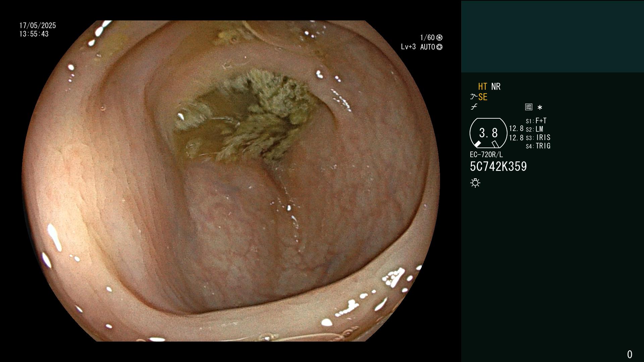Click the image counter 0
644x362 pixels.
[630, 354]
